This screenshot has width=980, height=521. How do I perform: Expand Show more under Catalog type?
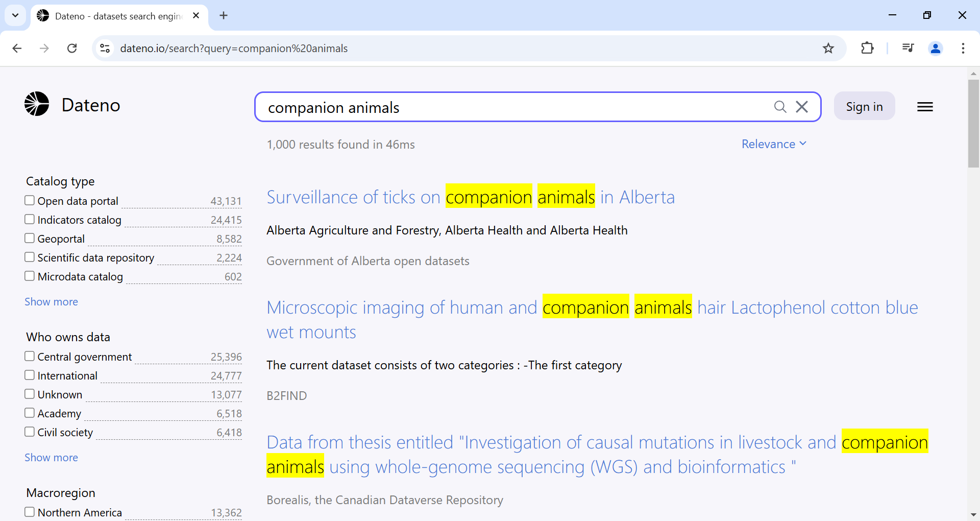[51, 302]
